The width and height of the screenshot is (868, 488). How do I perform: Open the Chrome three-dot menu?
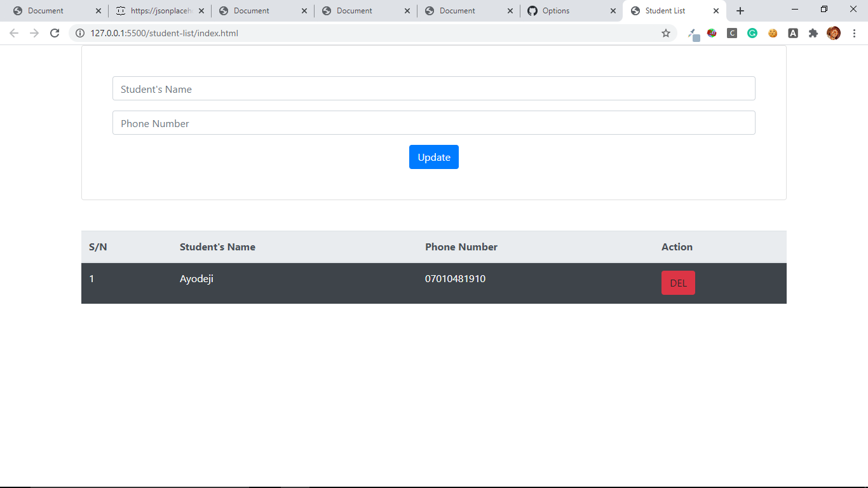(854, 33)
